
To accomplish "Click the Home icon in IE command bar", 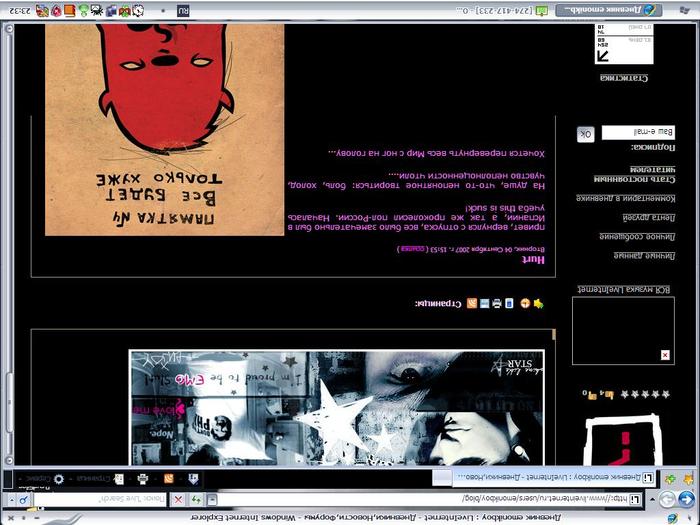I will 192,479.
